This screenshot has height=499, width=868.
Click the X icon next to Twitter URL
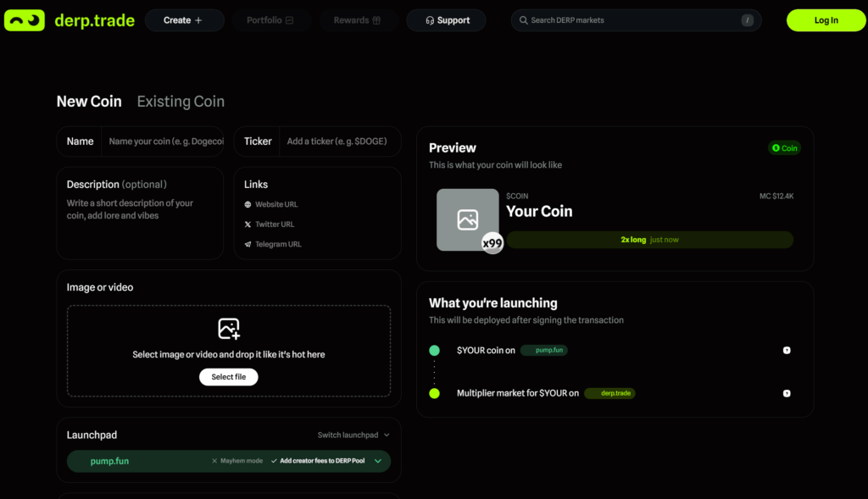coord(248,225)
